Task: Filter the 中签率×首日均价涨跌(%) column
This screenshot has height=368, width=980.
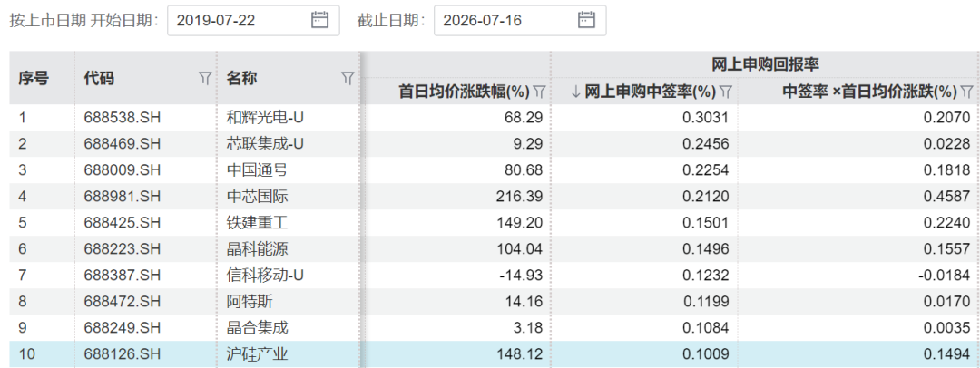Action: [967, 92]
